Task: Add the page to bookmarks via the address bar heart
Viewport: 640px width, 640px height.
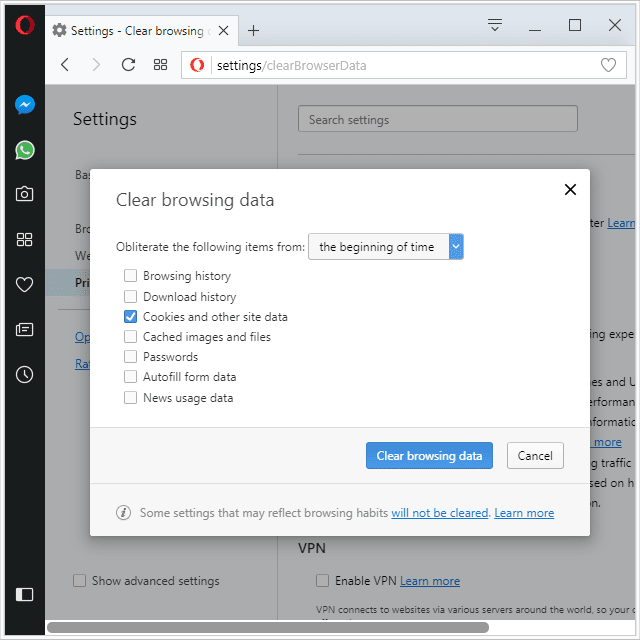Action: (x=608, y=65)
